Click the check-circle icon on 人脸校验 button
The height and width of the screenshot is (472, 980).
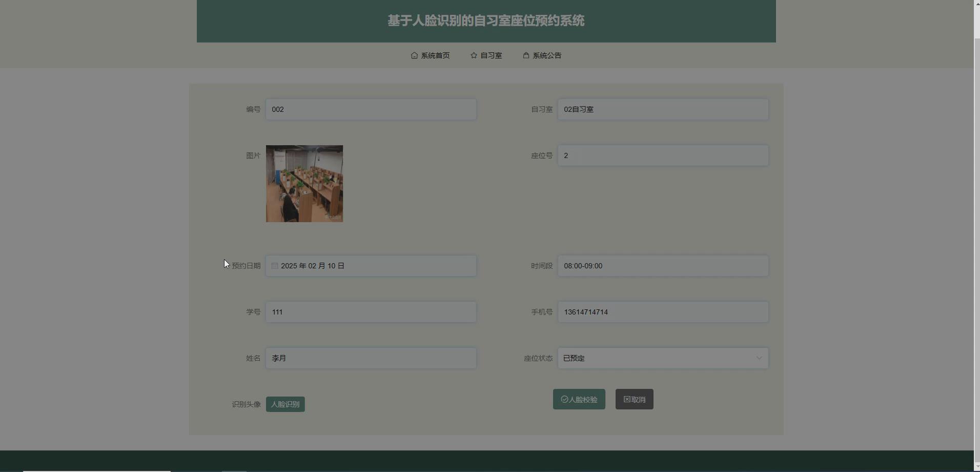coord(564,399)
